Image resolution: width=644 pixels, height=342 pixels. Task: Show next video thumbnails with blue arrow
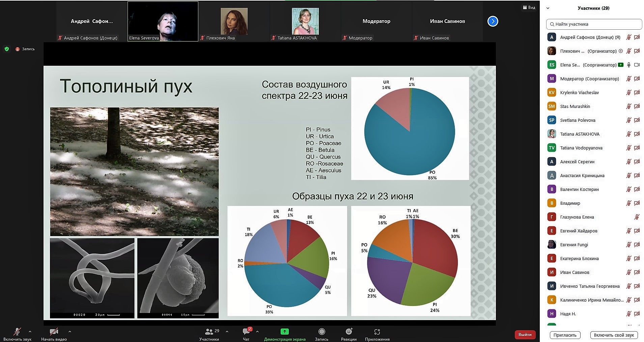(x=493, y=21)
